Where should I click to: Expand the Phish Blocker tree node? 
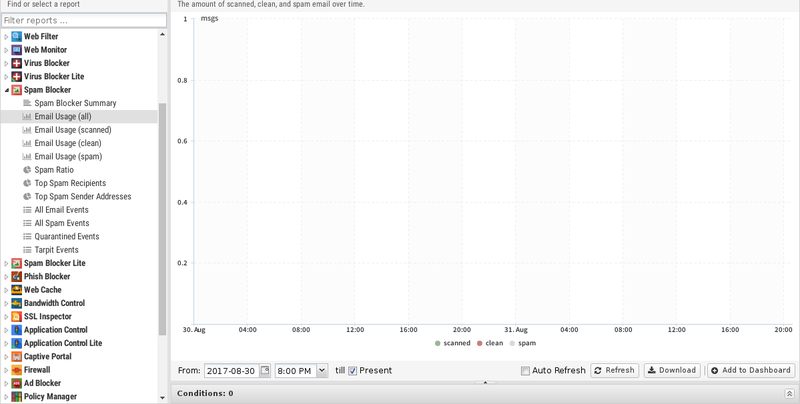pyautogui.click(x=6, y=276)
